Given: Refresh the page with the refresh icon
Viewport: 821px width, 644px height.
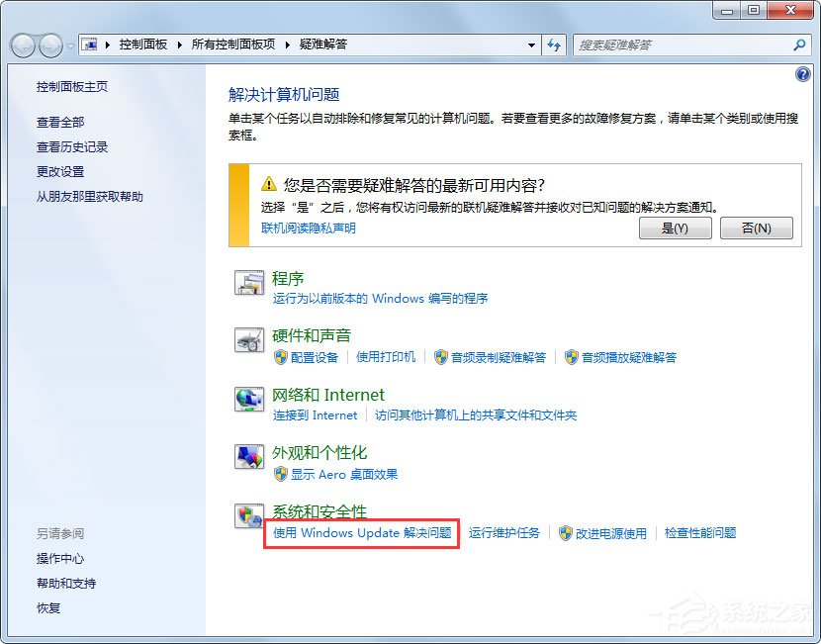Looking at the screenshot, I should (x=555, y=45).
